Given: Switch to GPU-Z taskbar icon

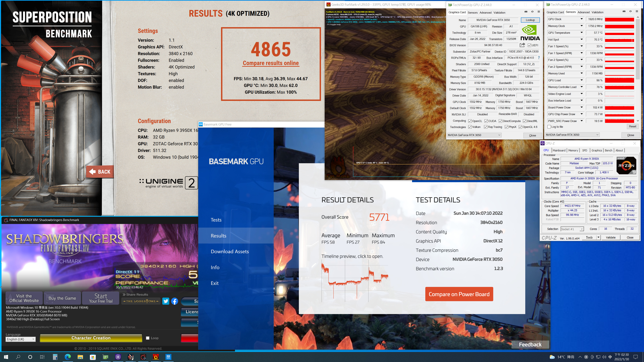Looking at the screenshot, I should tap(105, 357).
